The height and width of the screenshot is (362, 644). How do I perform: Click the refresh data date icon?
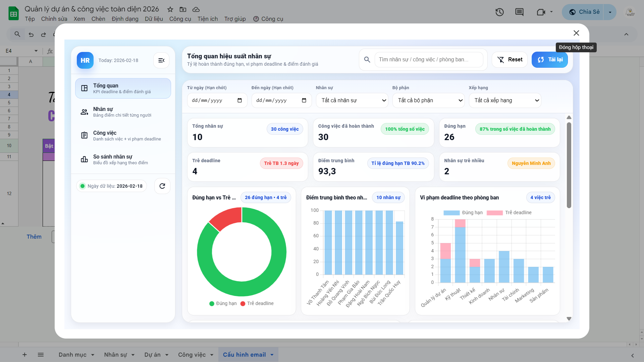point(162,186)
